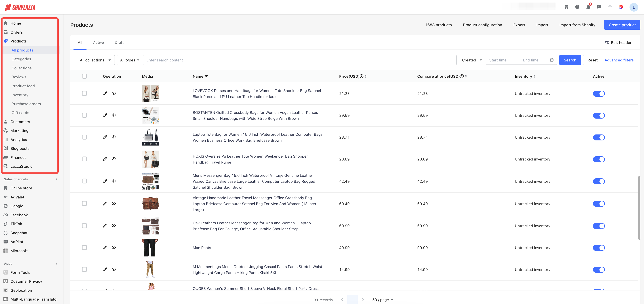Open the help question mark icon
The height and width of the screenshot is (304, 644).
pyautogui.click(x=577, y=7)
